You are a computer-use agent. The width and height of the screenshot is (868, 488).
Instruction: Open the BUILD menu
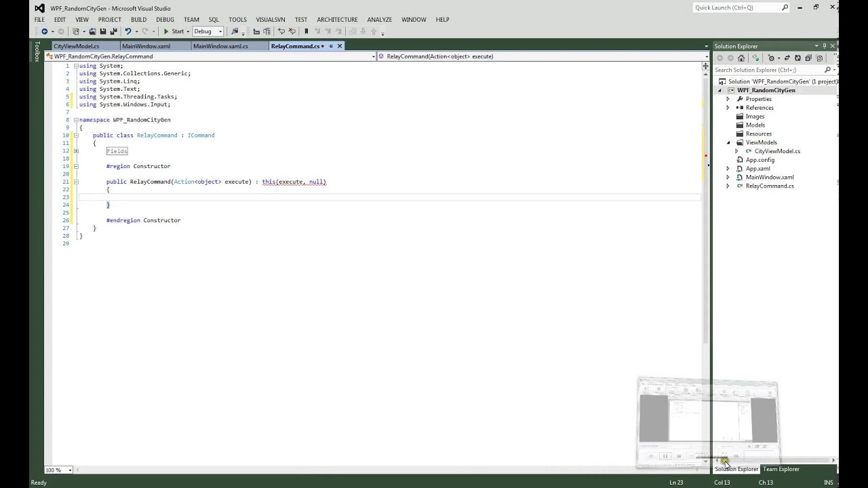(x=138, y=20)
